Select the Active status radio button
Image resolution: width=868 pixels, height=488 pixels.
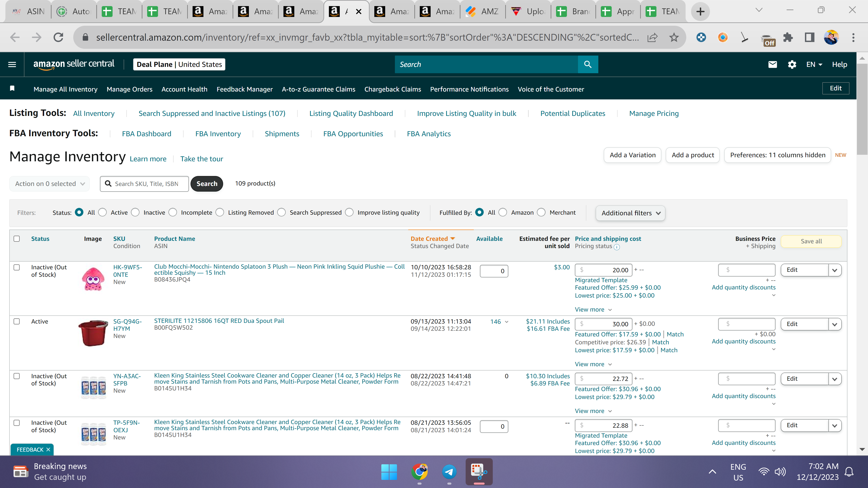(x=103, y=213)
